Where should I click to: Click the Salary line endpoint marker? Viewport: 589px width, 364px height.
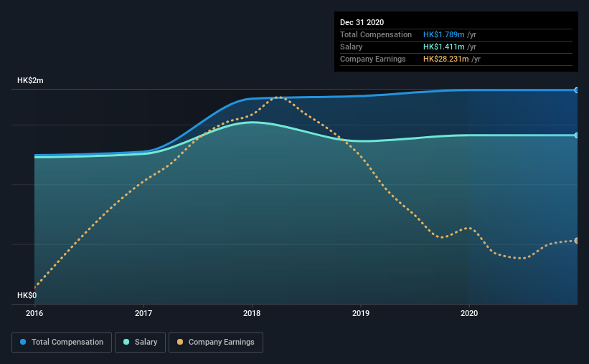pyautogui.click(x=577, y=135)
